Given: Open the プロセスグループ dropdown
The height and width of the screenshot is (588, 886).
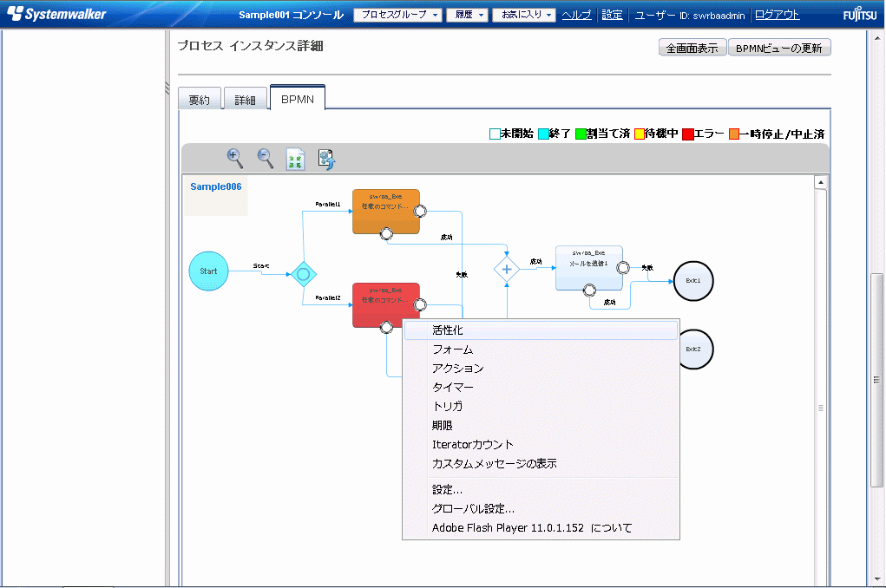Looking at the screenshot, I should 398,16.
